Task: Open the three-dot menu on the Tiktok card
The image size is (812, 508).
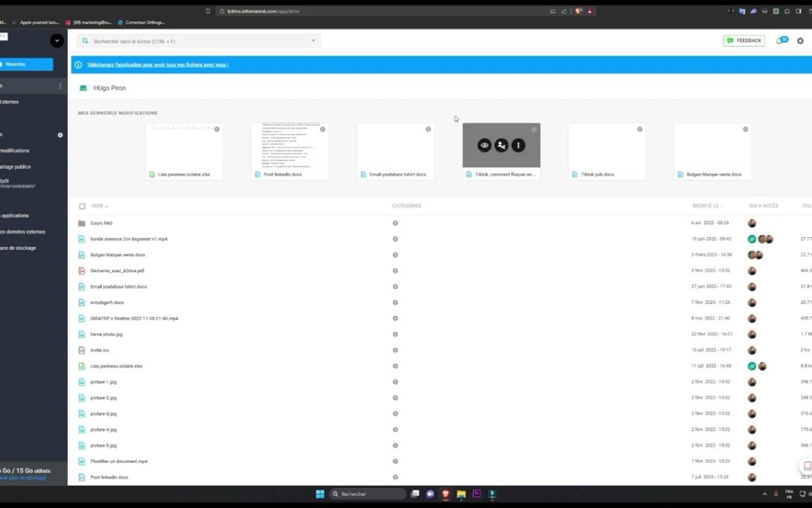Action: pos(518,146)
